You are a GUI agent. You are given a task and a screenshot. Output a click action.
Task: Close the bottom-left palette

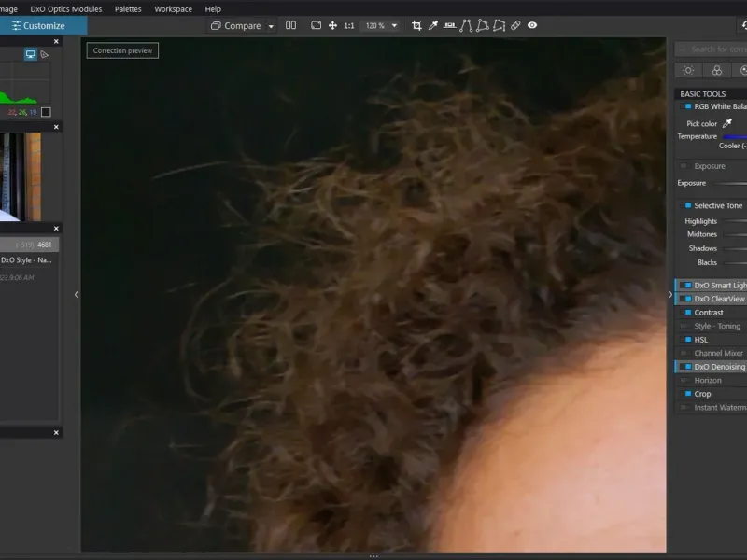tap(56, 432)
